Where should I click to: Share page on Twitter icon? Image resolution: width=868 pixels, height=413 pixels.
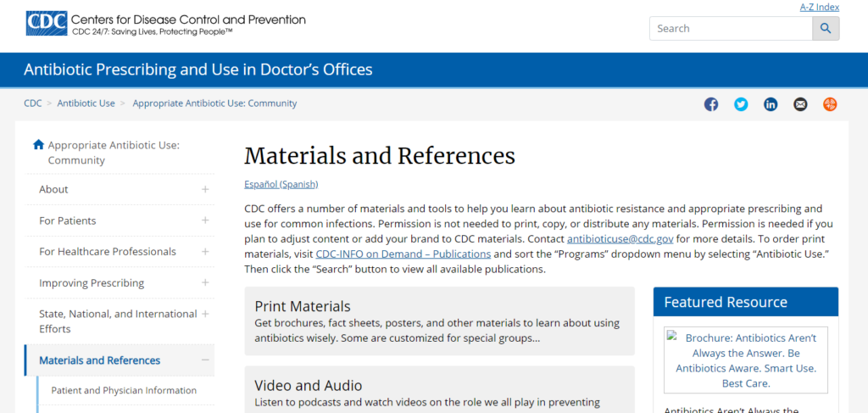[x=741, y=104]
